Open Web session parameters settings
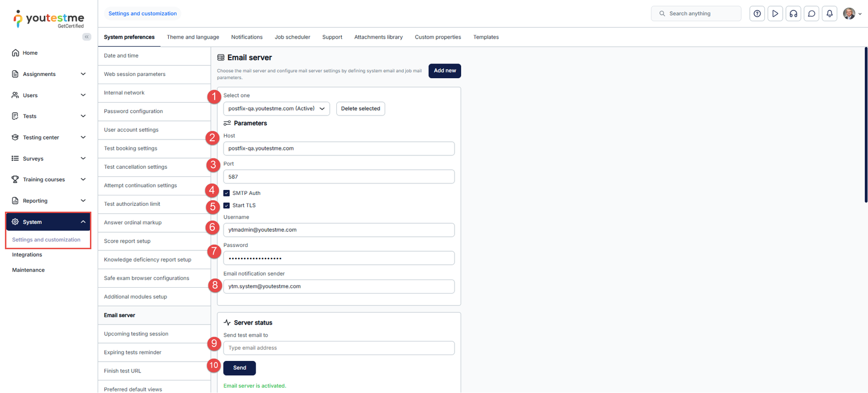Viewport: 868px width, 393px height. click(154, 74)
